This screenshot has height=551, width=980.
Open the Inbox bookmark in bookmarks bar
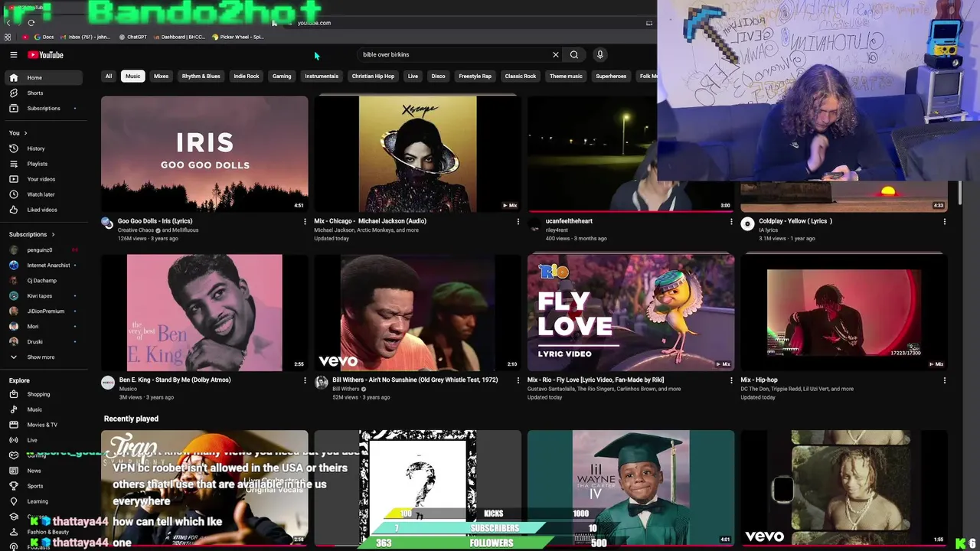tap(85, 37)
